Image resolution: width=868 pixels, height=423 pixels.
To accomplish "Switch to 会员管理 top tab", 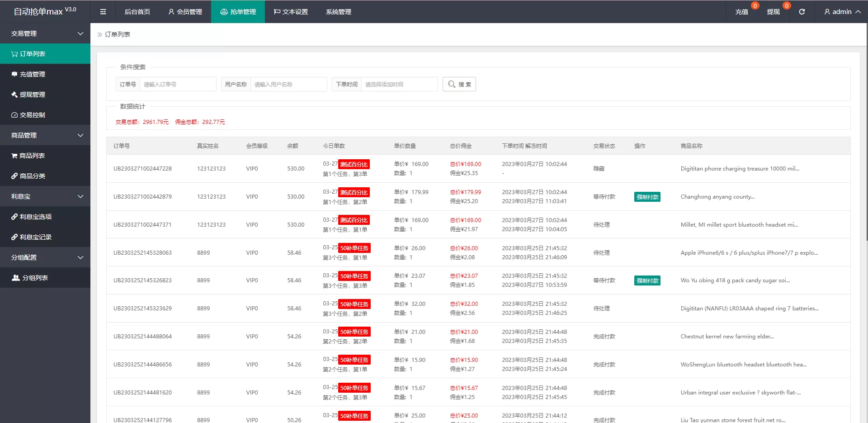I will pyautogui.click(x=185, y=12).
